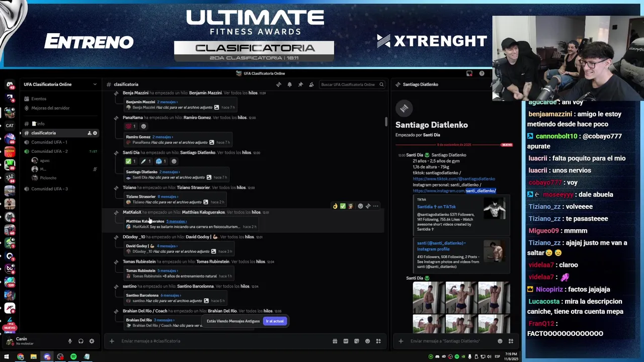Click plus attach button in clasificatoria message box
The image size is (644, 362).
[112, 341]
